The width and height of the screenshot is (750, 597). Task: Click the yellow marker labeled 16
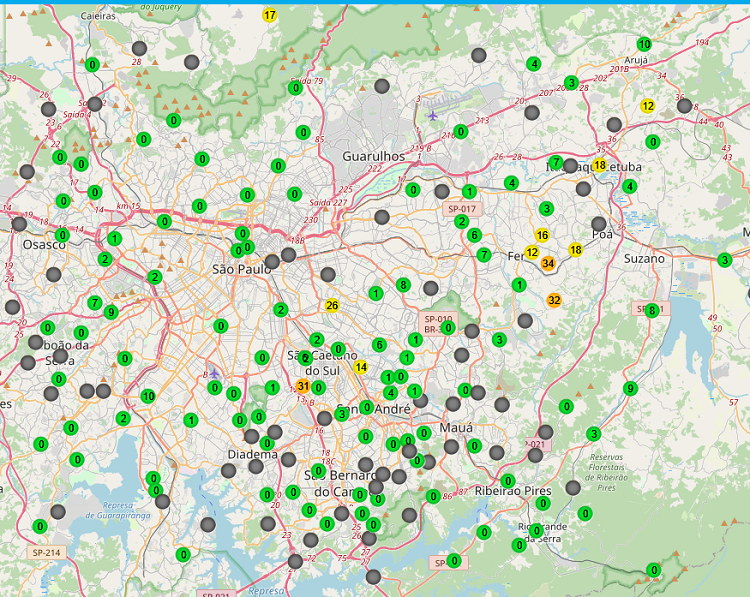click(x=542, y=235)
